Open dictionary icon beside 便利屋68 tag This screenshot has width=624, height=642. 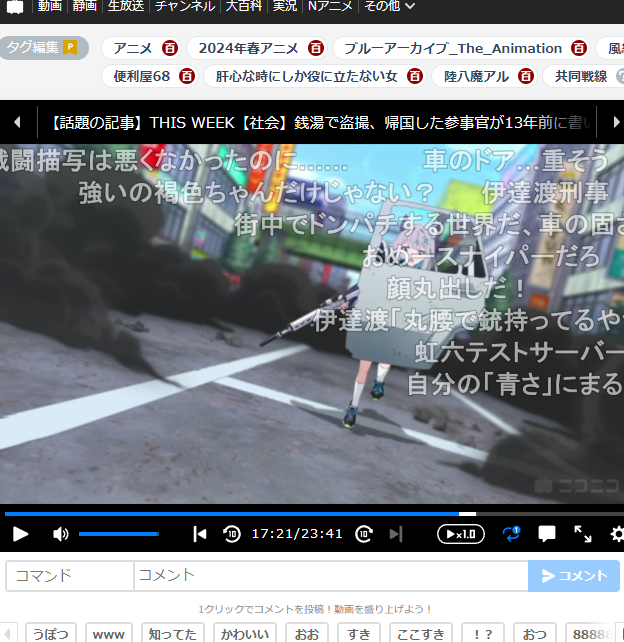[x=187, y=76]
